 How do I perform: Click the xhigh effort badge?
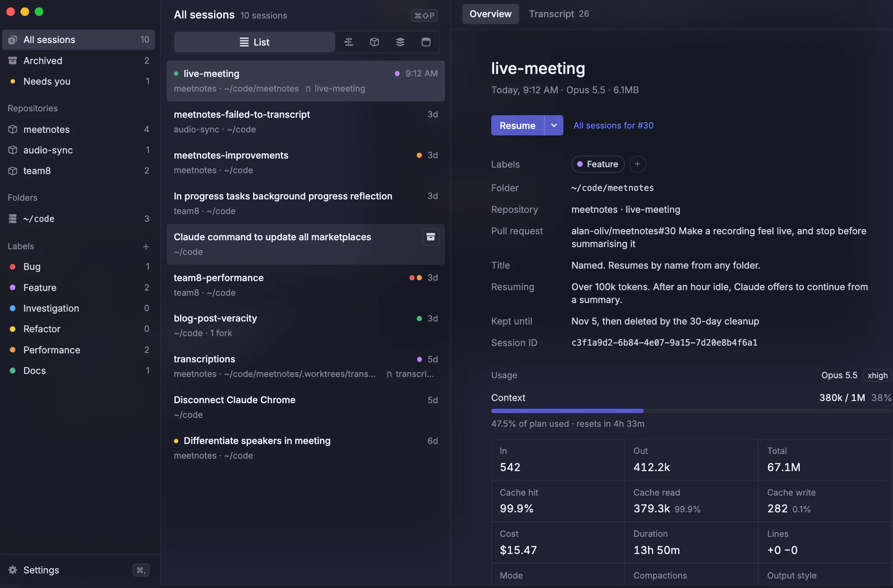tap(877, 375)
